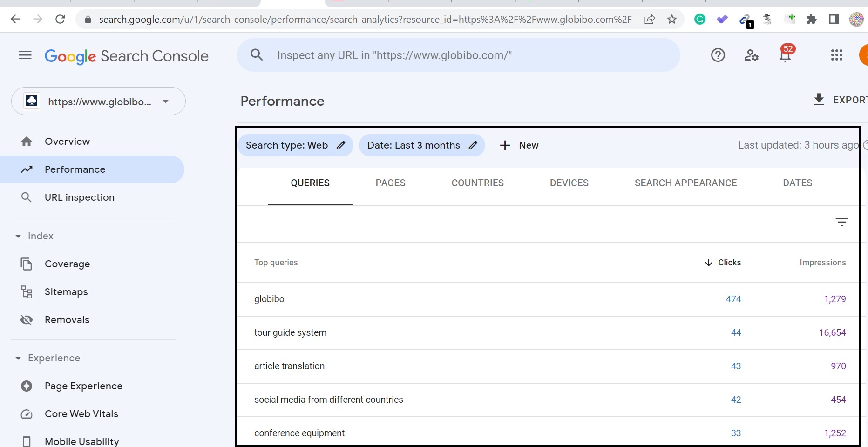
Task: Edit the Search type: Web filter
Action: pyautogui.click(x=296, y=145)
